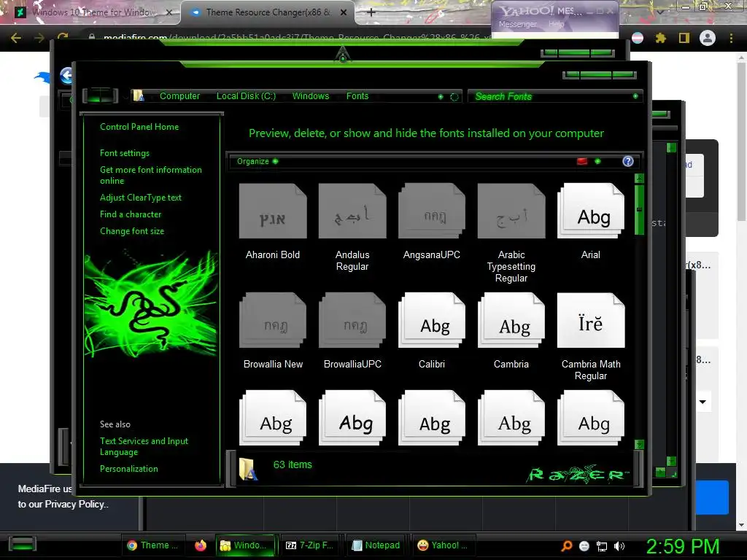Open the Calibri font family icon
Viewport: 747px width, 560px height.
click(432, 320)
